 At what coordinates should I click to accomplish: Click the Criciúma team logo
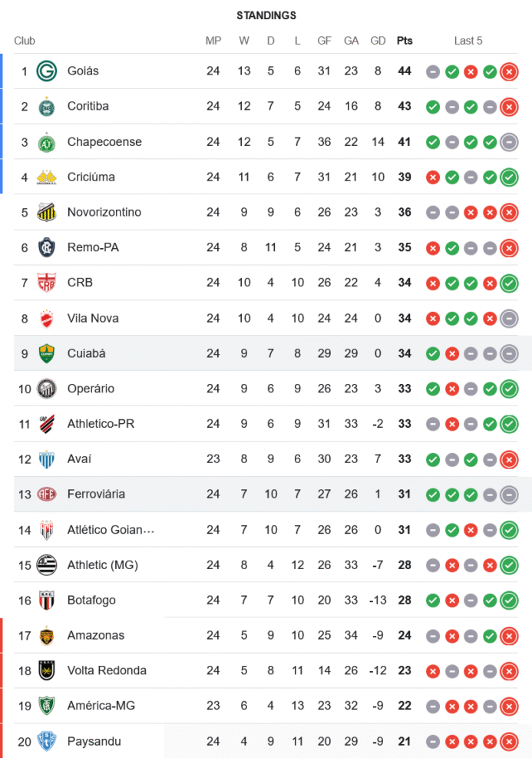(47, 177)
